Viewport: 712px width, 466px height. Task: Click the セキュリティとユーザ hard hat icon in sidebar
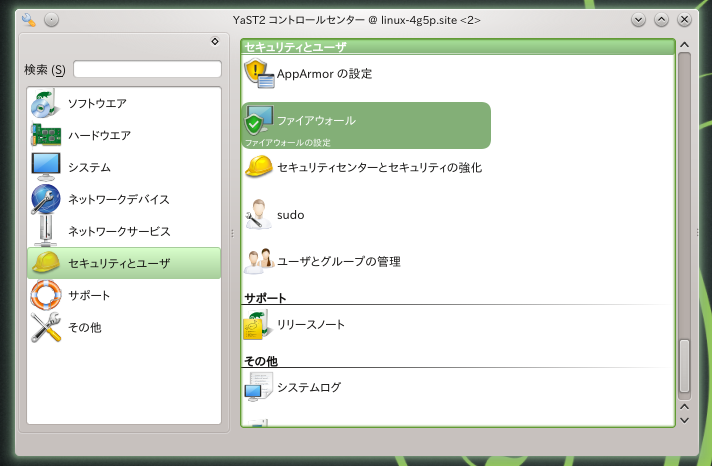pos(45,263)
